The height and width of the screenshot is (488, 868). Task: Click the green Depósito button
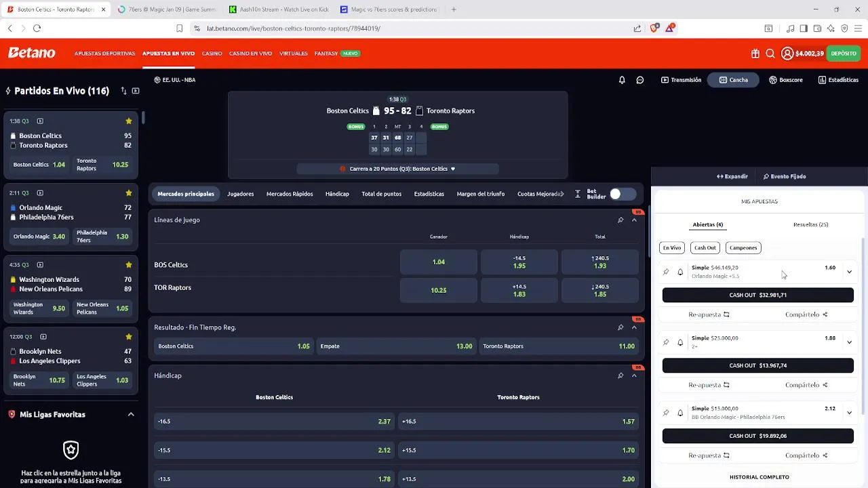click(x=844, y=54)
